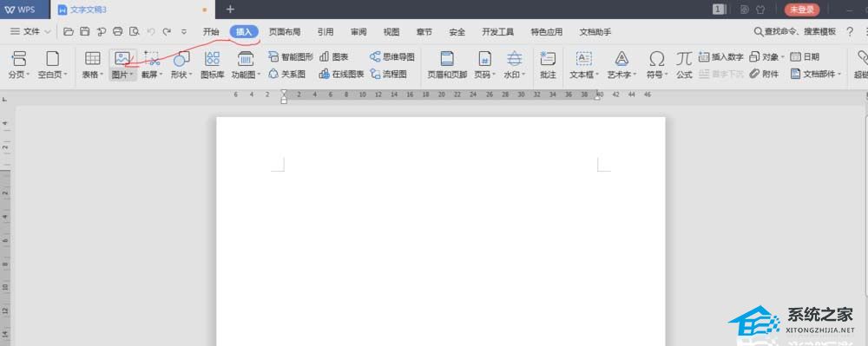Screen dimensions: 868x346
Task: Open the 特色应用 featured apps tab
Action: pyautogui.click(x=546, y=32)
